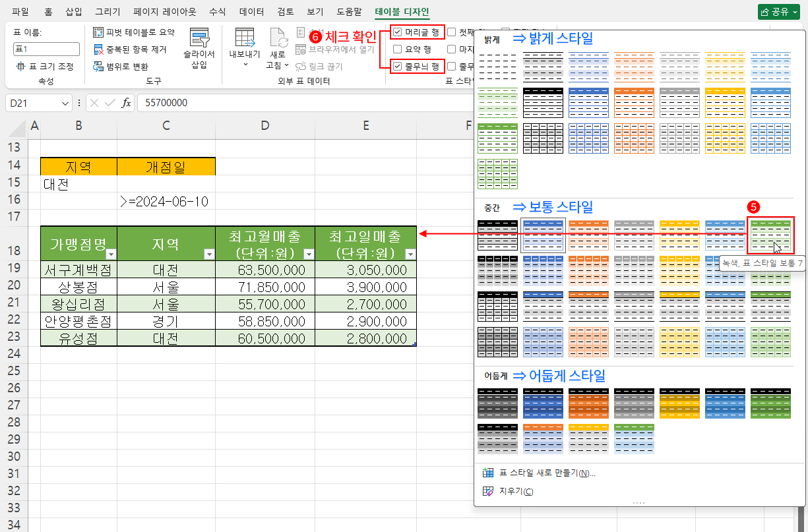The width and height of the screenshot is (808, 532).
Task: Open the 최고월매출 column filter dropdown
Action: click(x=308, y=254)
